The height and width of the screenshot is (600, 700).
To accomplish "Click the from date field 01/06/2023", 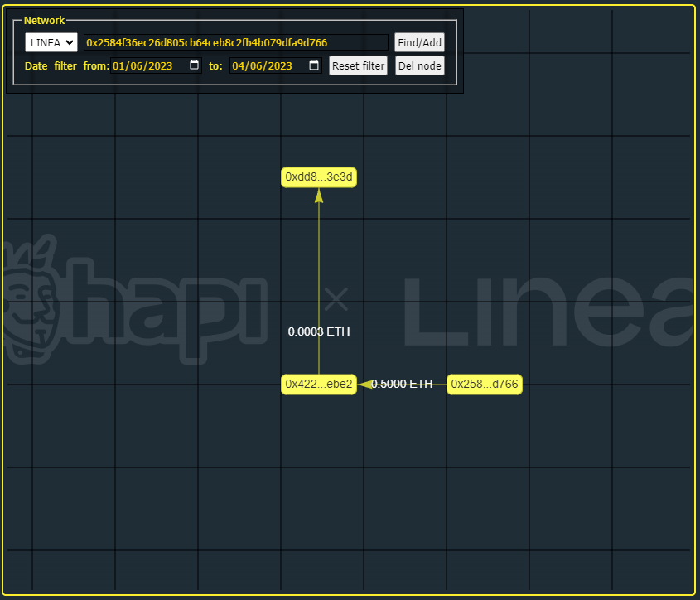I will click(157, 65).
